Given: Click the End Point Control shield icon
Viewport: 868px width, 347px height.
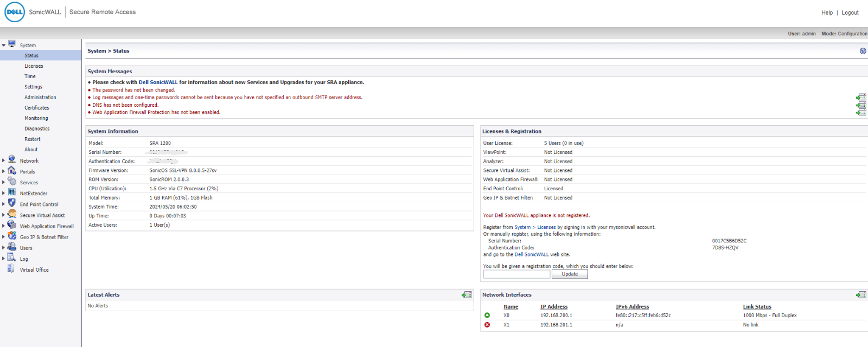Looking at the screenshot, I should pos(12,203).
